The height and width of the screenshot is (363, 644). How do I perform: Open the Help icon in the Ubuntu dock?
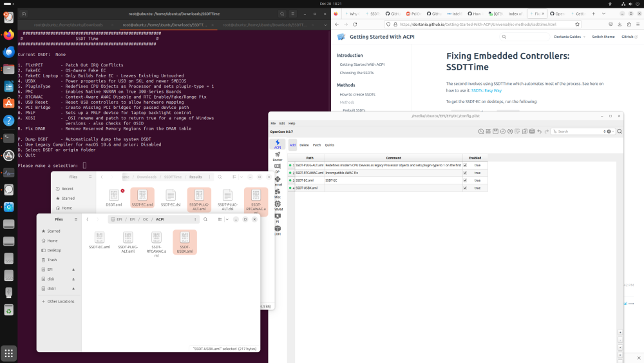[8, 121]
